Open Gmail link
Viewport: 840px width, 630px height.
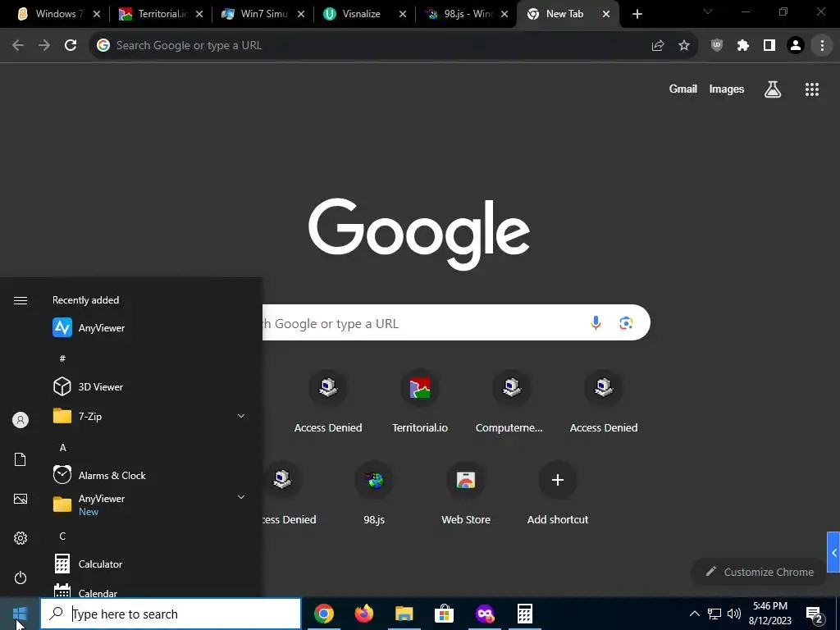pyautogui.click(x=682, y=89)
